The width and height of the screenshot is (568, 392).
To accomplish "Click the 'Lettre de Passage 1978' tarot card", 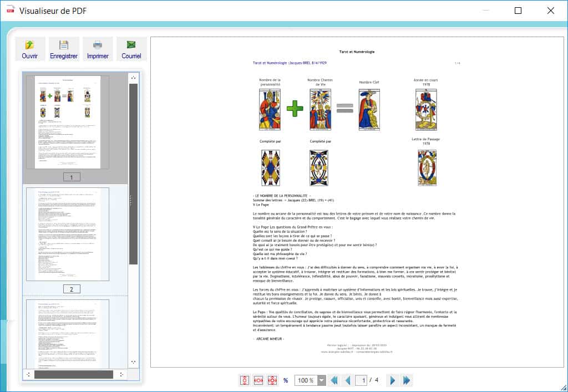I will coord(427,168).
